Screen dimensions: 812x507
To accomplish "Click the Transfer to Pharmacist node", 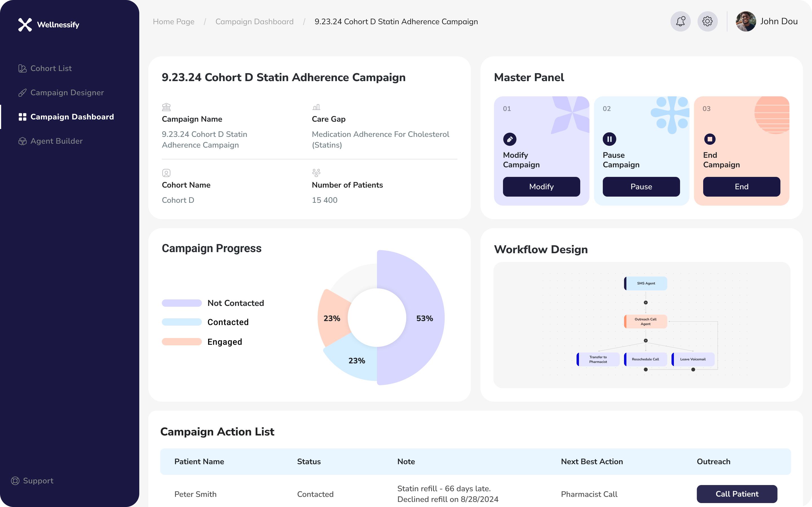I will pos(598,359).
